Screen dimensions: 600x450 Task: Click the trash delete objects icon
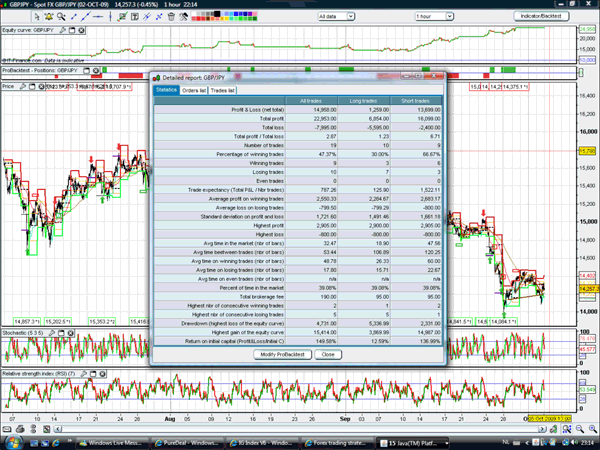pos(171,16)
